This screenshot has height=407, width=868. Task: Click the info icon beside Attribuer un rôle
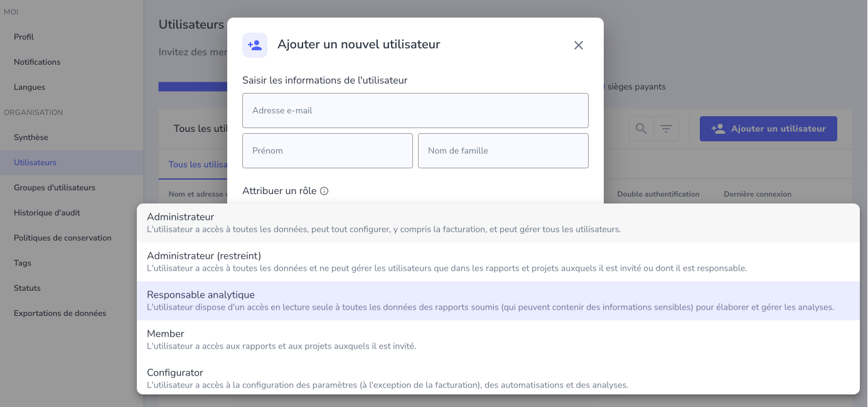324,191
